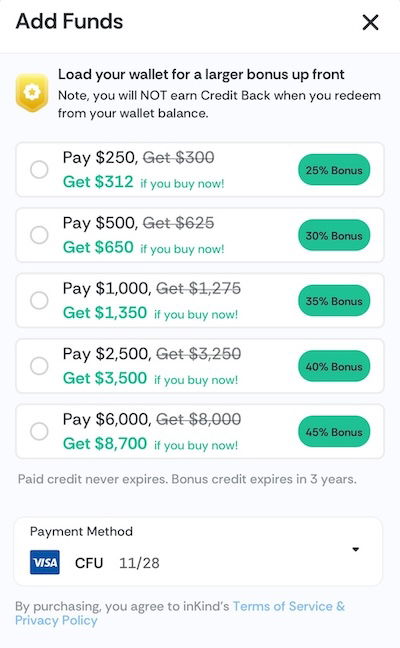Click the Get $312 offer text
400x648 pixels.
click(98, 182)
